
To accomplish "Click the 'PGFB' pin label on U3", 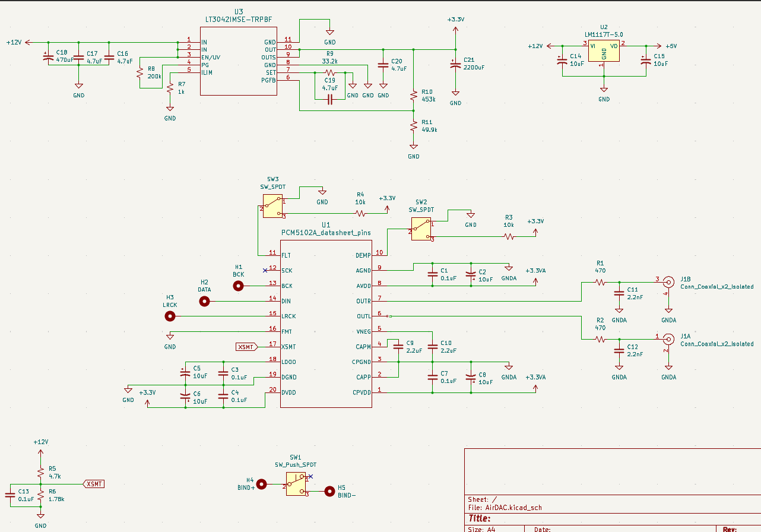I will [x=269, y=80].
